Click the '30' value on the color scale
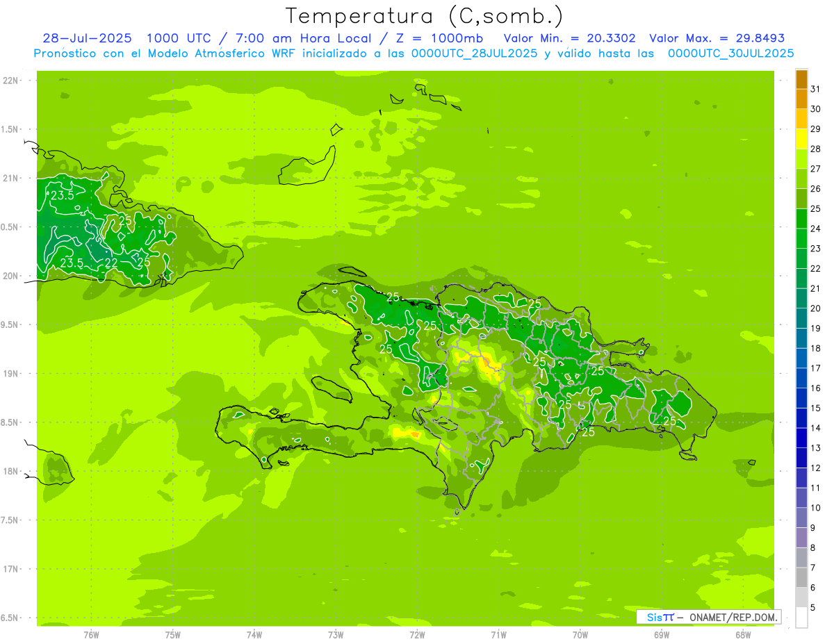Image resolution: width=834 pixels, height=644 pixels. (x=815, y=109)
